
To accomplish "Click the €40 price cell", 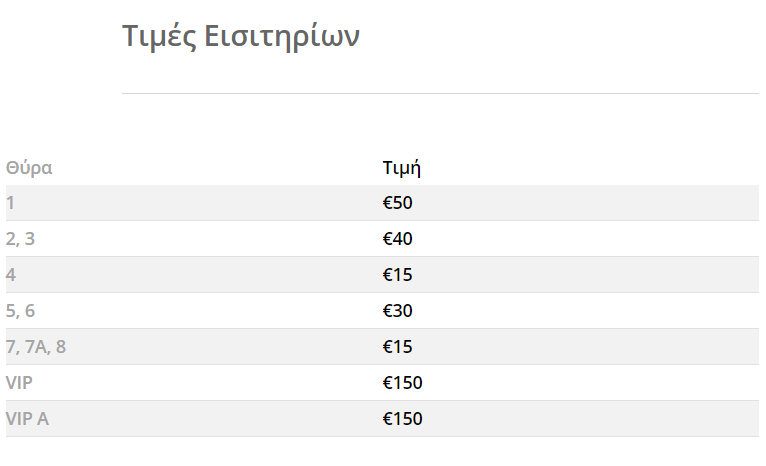I will coord(398,239).
